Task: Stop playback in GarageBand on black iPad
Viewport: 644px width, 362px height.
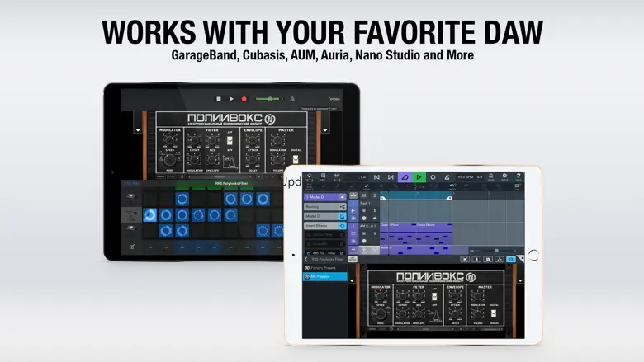Action: point(219,99)
